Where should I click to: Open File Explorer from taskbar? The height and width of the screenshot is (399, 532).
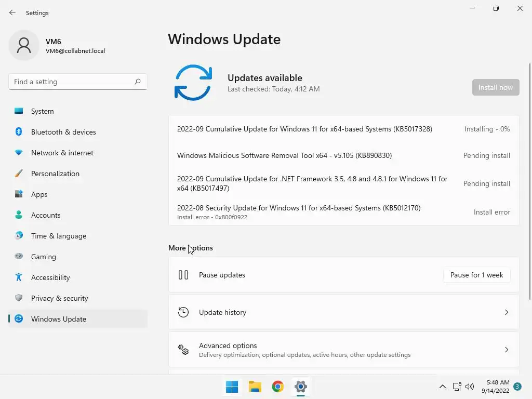255,387
